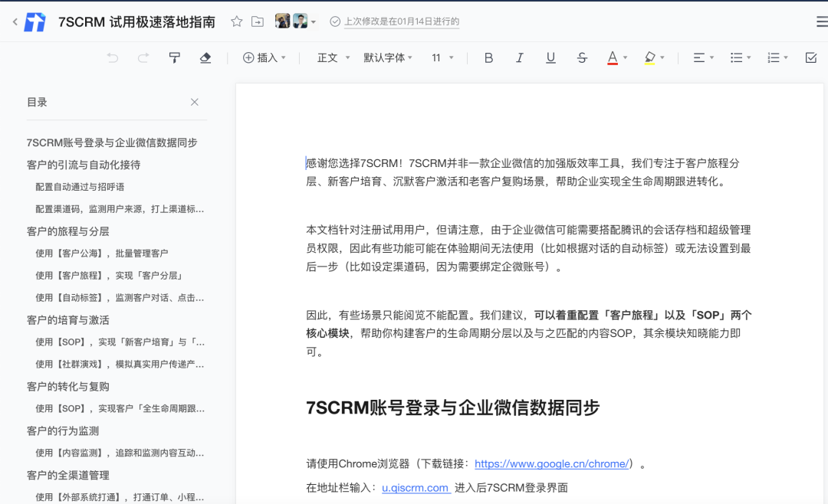Go to 客户的培育与激活 outline section
828x504 pixels.
point(68,320)
